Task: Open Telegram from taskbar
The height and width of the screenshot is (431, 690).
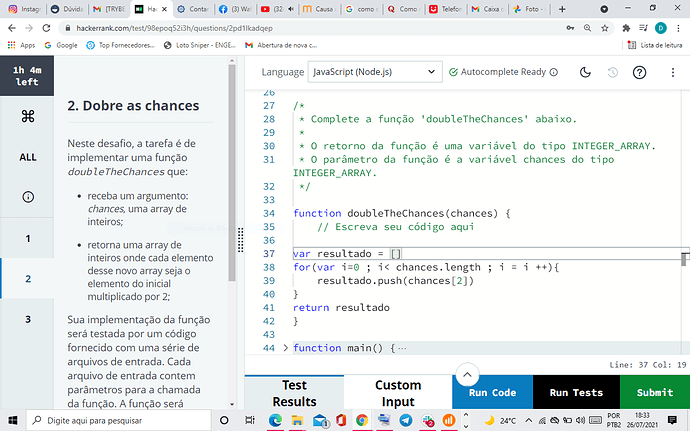Action: pyautogui.click(x=406, y=420)
